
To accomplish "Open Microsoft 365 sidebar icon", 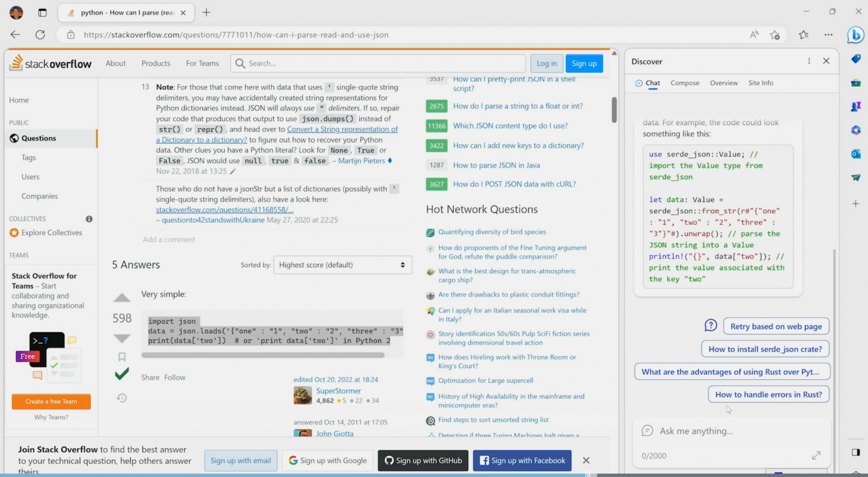I will (x=856, y=130).
